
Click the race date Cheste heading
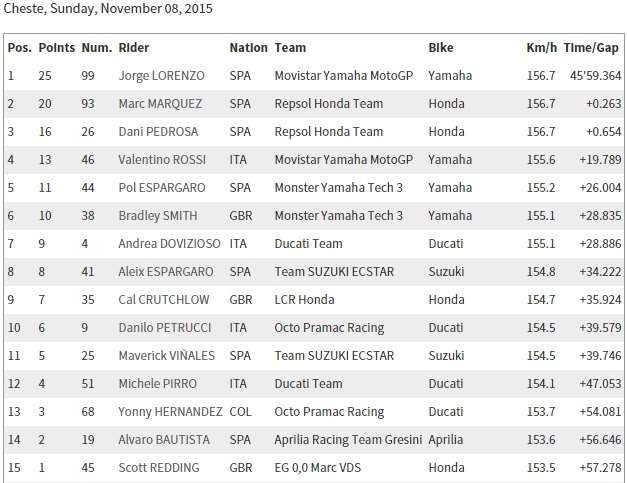(x=108, y=8)
